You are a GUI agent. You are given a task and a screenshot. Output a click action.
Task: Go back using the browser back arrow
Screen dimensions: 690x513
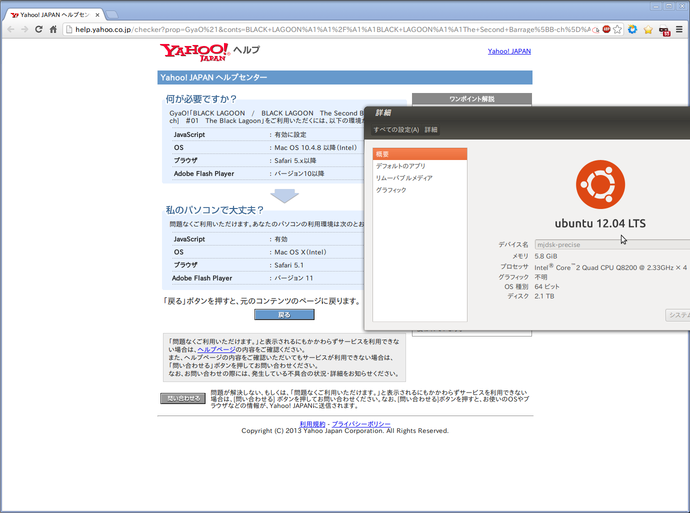click(x=11, y=29)
